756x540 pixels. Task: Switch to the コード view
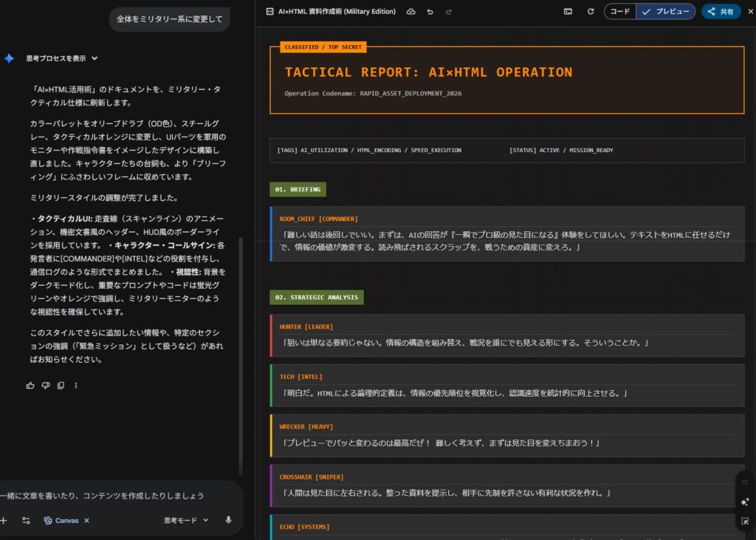620,12
